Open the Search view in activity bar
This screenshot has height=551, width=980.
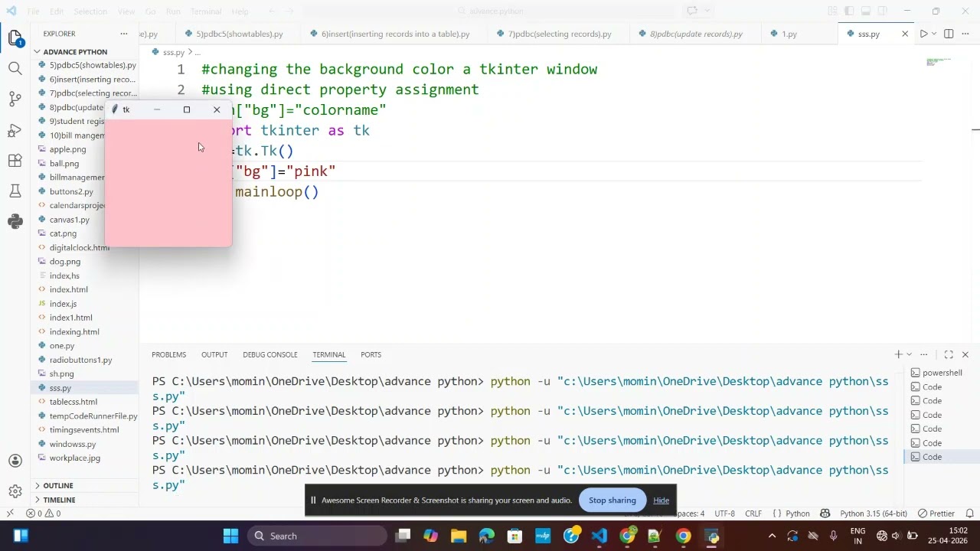15,69
